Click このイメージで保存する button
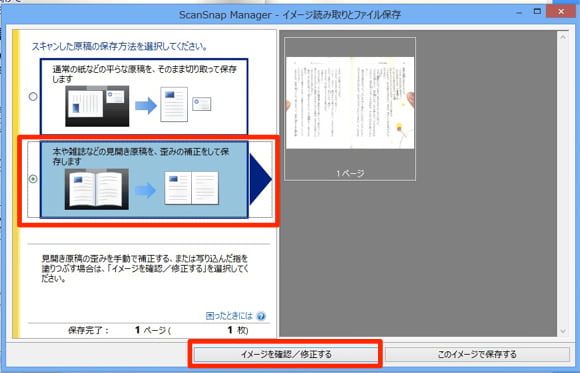 click(x=477, y=354)
